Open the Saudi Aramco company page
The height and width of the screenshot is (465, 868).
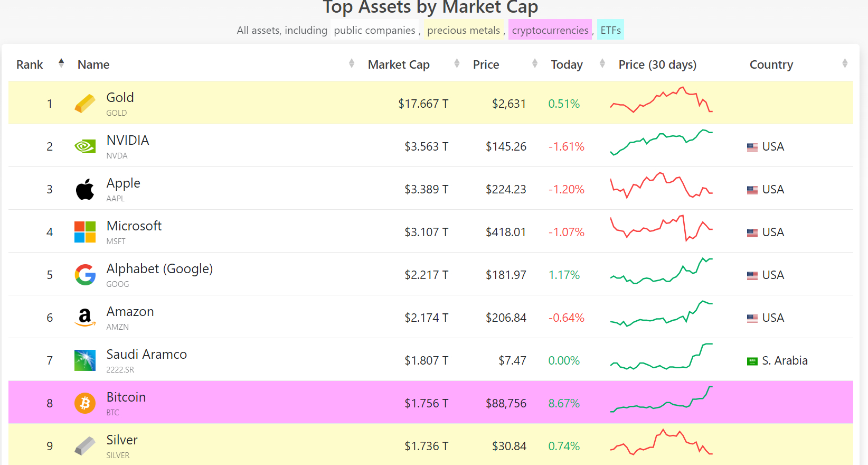click(147, 355)
